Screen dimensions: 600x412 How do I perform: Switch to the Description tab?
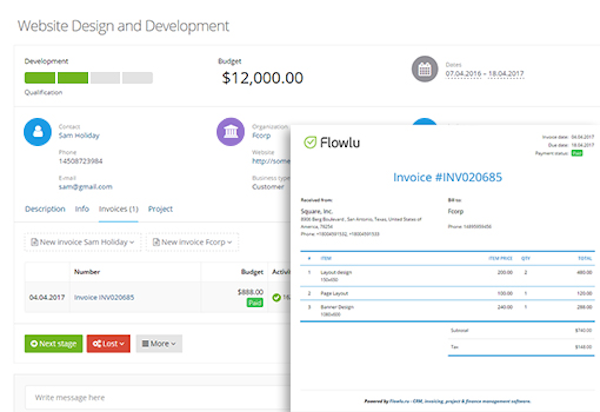pyautogui.click(x=45, y=209)
